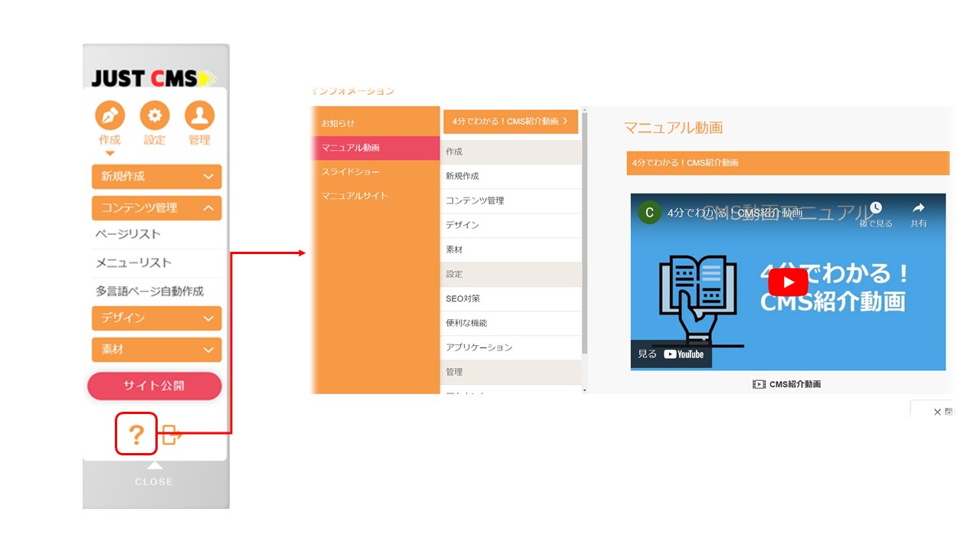Select スライドショー tab

click(x=375, y=172)
